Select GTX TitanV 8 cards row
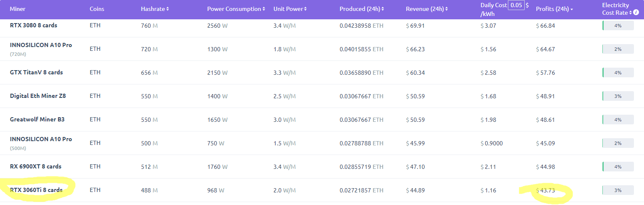The height and width of the screenshot is (205, 644). pos(37,72)
